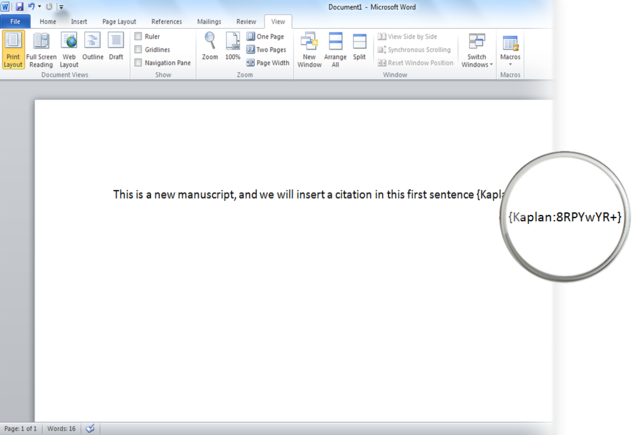Click Synchronous Scrolling
The width and height of the screenshot is (640, 435).
(414, 49)
